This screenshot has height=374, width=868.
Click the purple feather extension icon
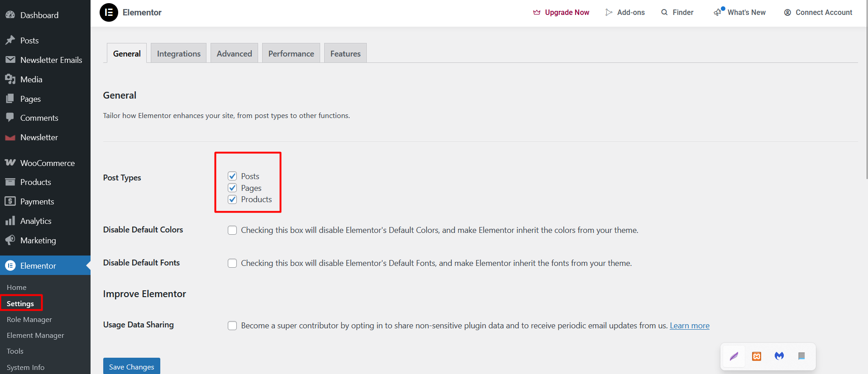[734, 356]
